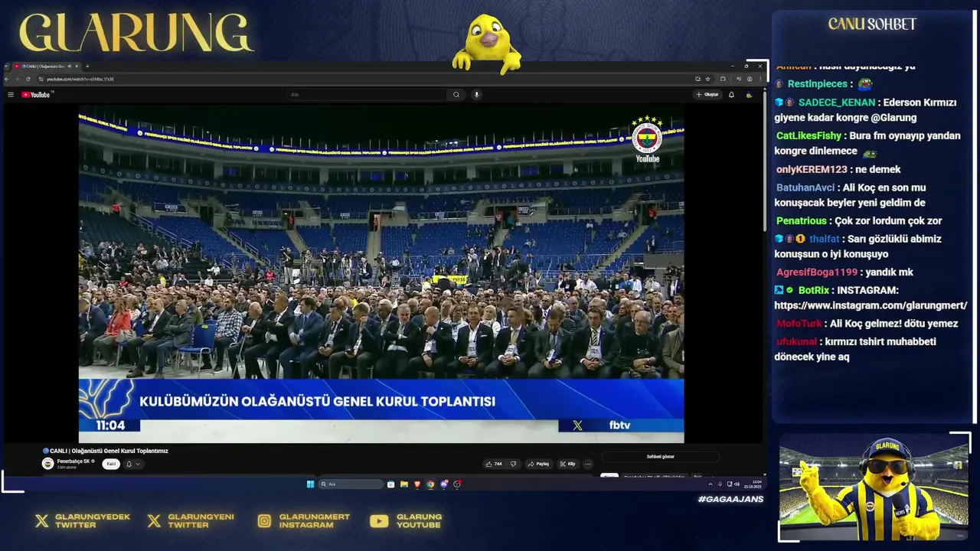
Task: Join the channel with Katıl button
Action: 111,464
